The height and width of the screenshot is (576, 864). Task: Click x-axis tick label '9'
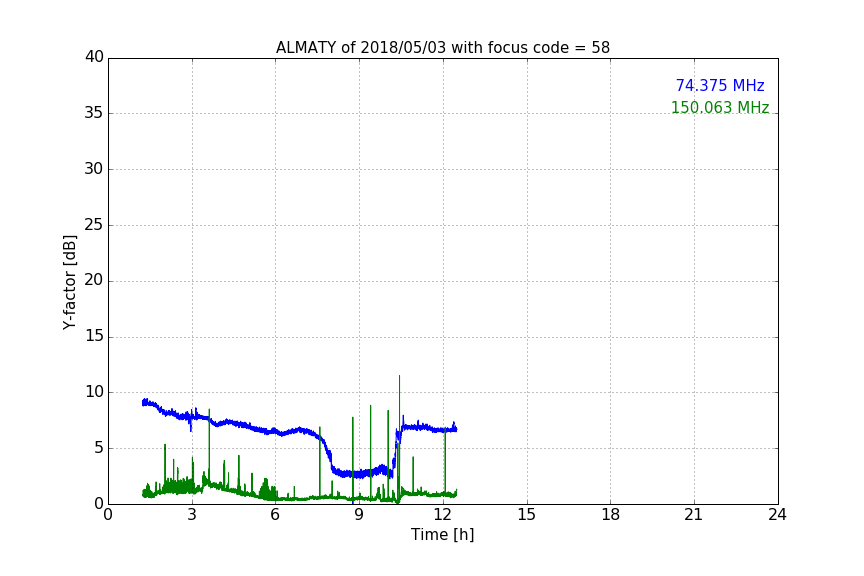(x=359, y=515)
